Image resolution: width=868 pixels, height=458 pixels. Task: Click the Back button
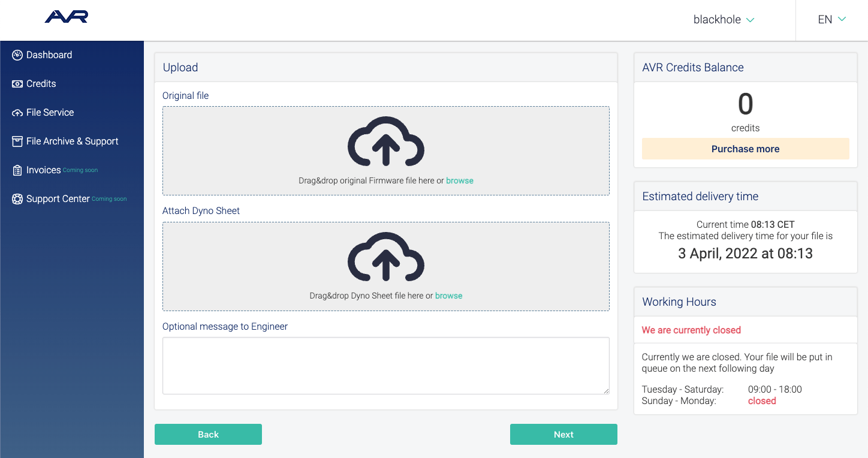tap(208, 435)
